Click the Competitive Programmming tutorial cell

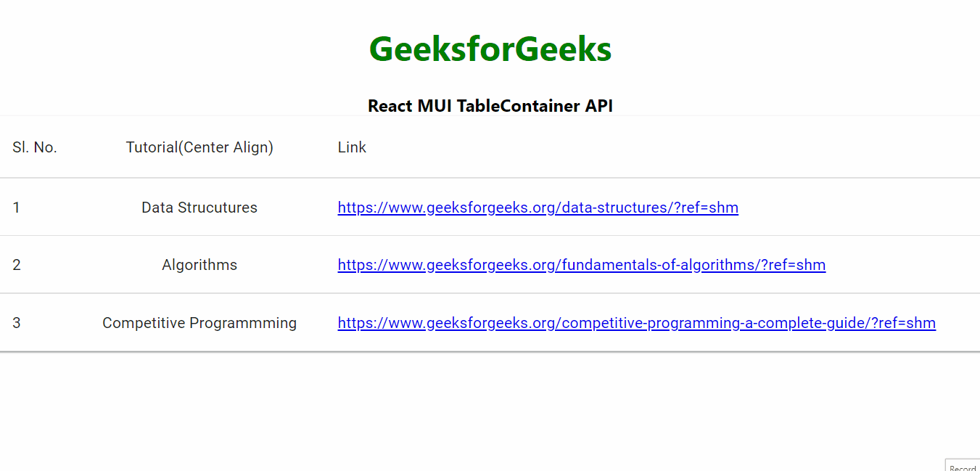click(x=199, y=323)
